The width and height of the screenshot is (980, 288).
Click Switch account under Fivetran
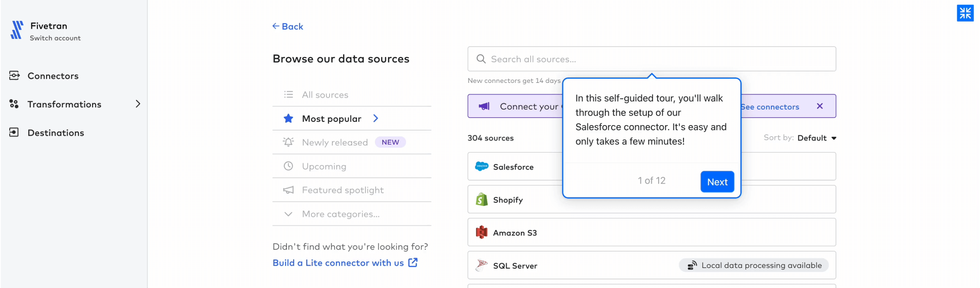(x=55, y=38)
